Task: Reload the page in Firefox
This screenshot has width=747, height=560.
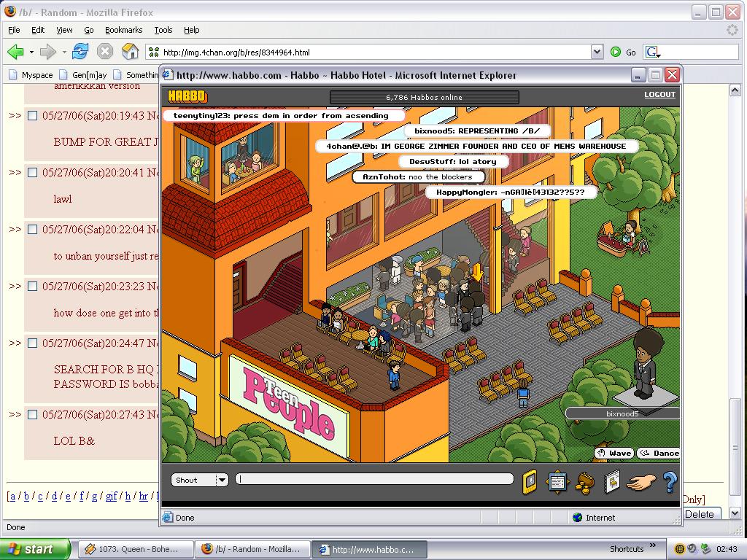Action: (80, 52)
